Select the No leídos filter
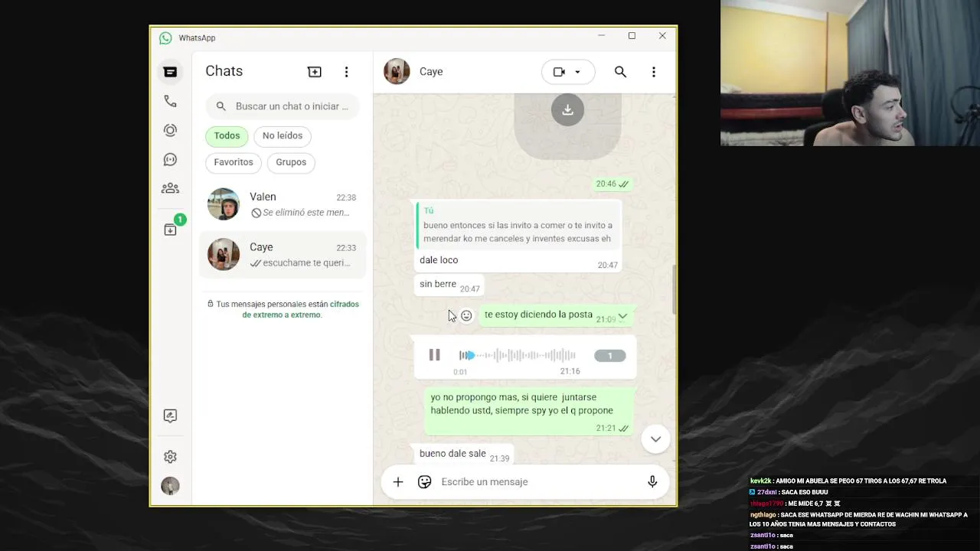This screenshot has width=980, height=551. point(283,135)
